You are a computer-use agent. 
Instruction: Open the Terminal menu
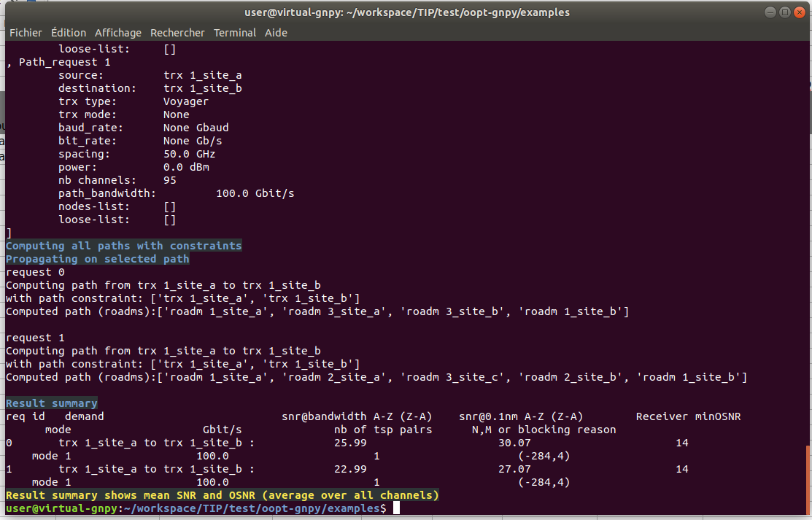click(x=233, y=33)
